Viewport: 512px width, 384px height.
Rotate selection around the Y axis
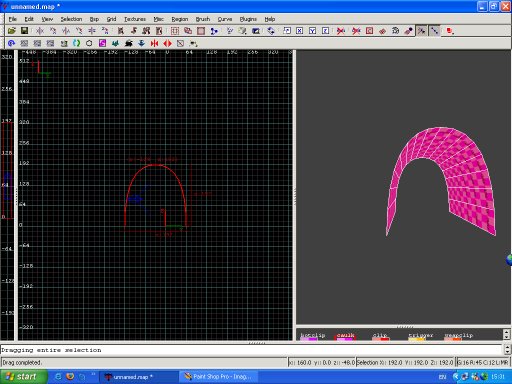tap(79, 31)
